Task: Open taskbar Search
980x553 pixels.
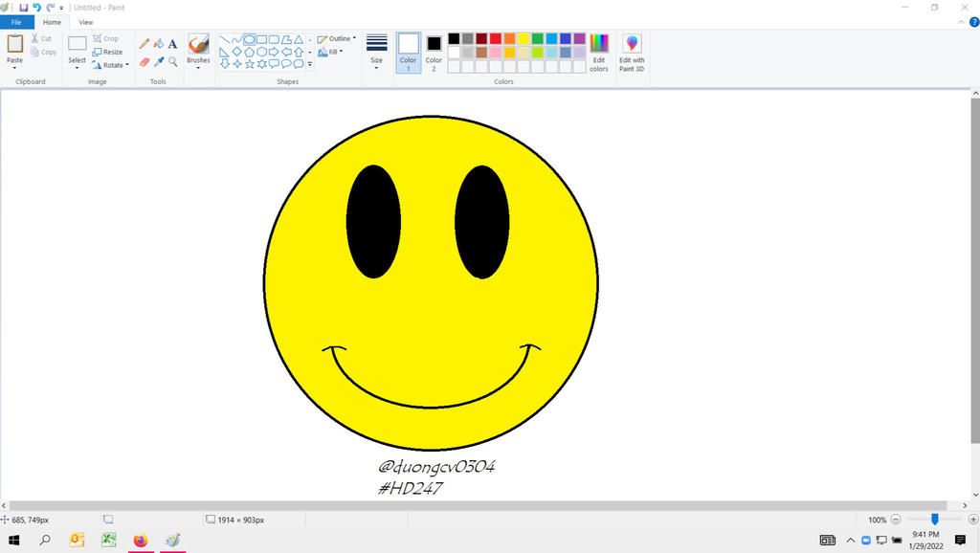Action: [x=45, y=540]
